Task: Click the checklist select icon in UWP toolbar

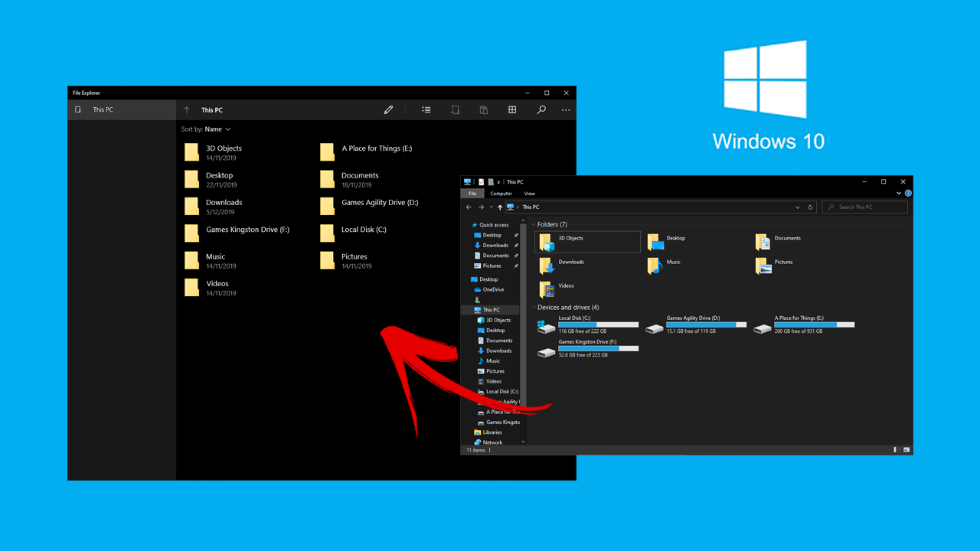Action: coord(426,110)
